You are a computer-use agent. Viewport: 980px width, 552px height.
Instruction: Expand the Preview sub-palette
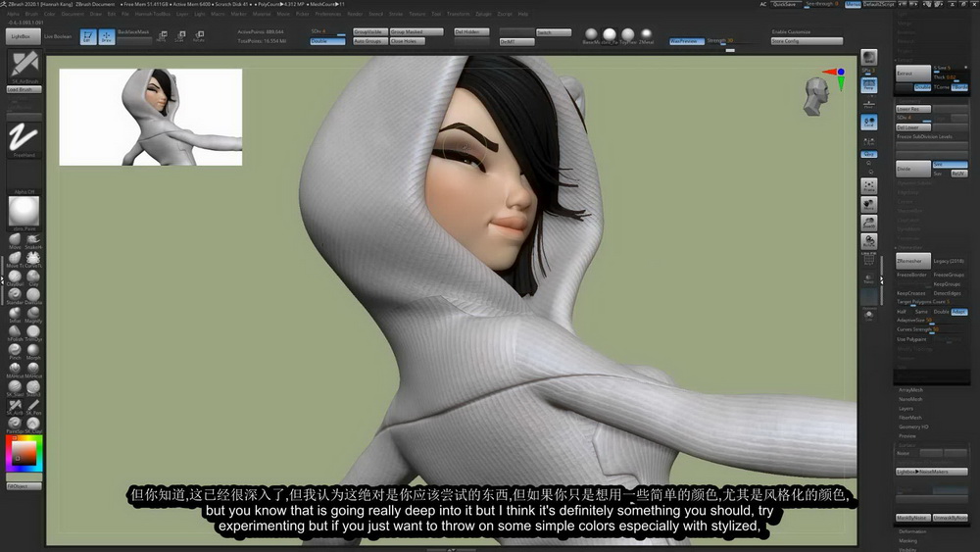click(x=906, y=435)
